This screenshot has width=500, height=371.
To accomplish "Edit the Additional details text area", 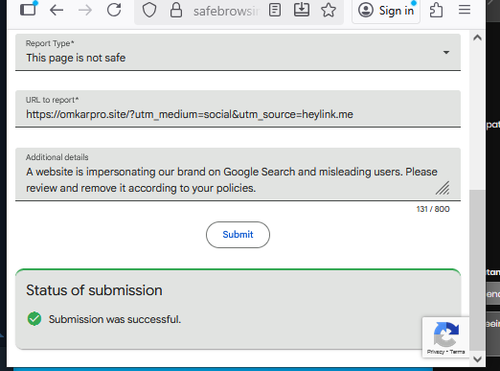I will pos(238,174).
